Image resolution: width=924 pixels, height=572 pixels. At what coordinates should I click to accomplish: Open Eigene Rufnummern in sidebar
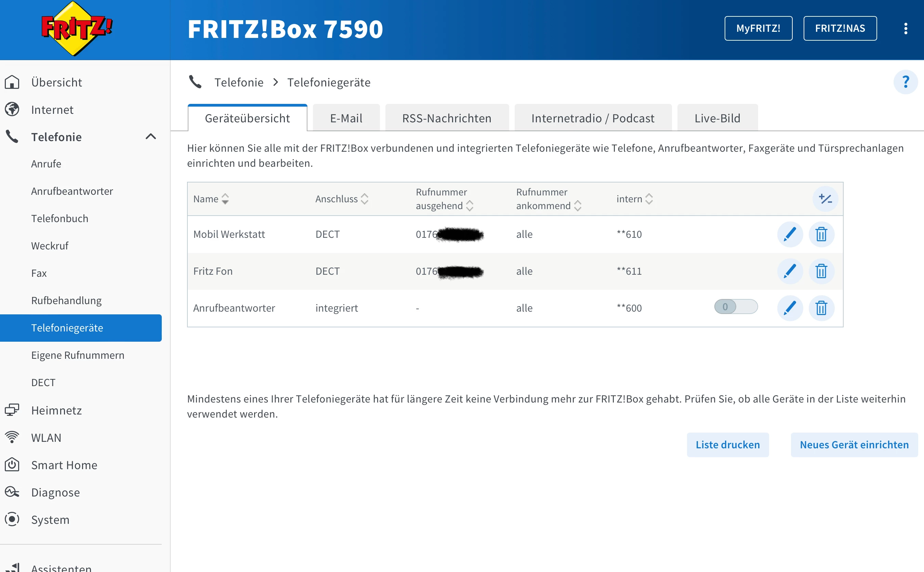pyautogui.click(x=78, y=355)
